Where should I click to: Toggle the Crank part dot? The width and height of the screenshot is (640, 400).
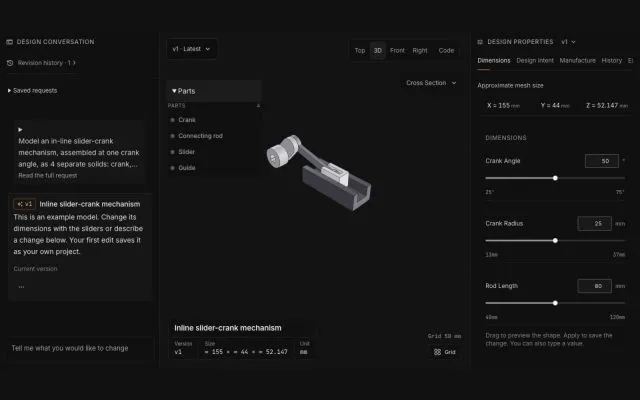coord(172,120)
